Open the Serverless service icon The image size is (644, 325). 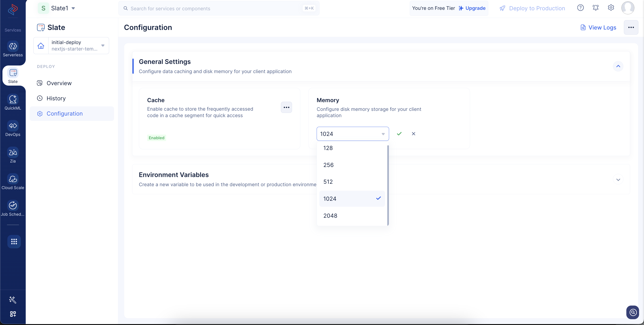tap(13, 46)
